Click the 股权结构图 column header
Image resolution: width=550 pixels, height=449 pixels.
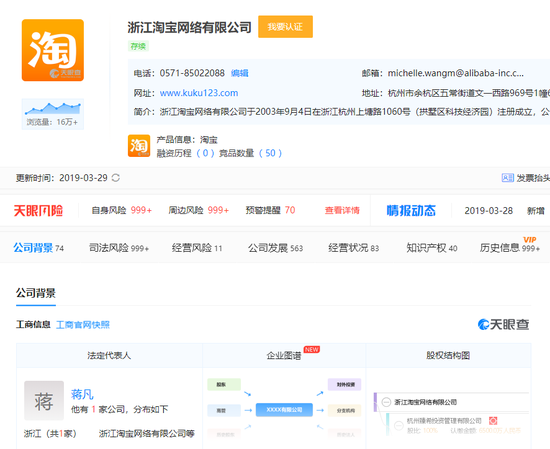(x=448, y=356)
